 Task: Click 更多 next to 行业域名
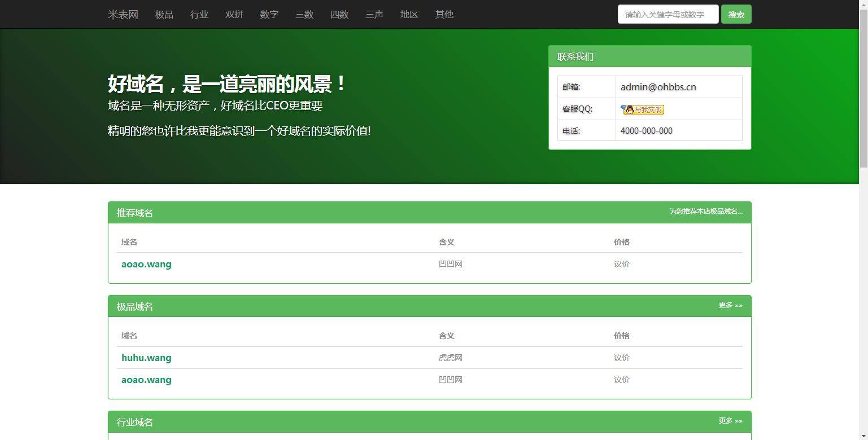tap(730, 420)
